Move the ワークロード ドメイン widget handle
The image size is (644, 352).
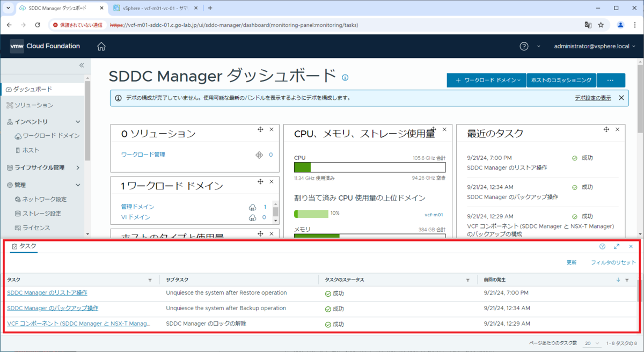(x=260, y=181)
